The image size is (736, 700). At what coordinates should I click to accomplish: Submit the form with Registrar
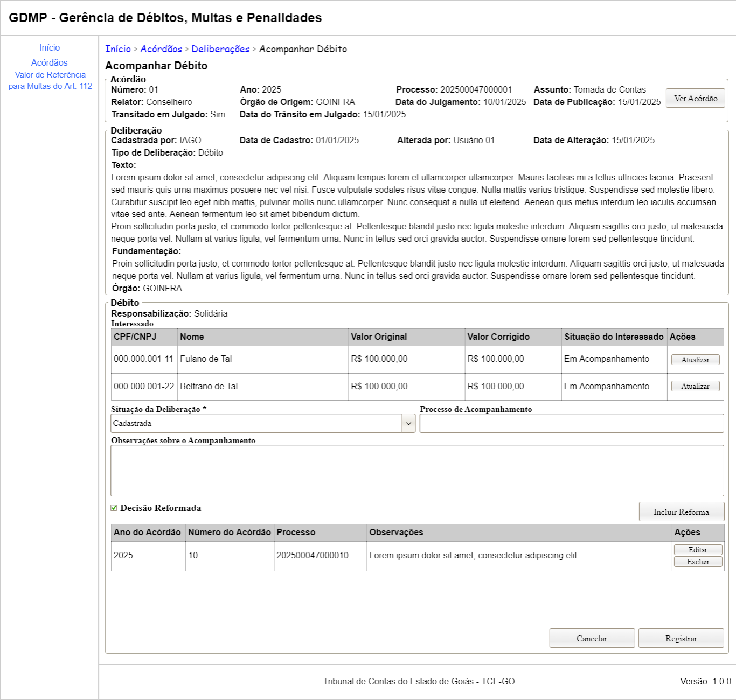point(681,638)
